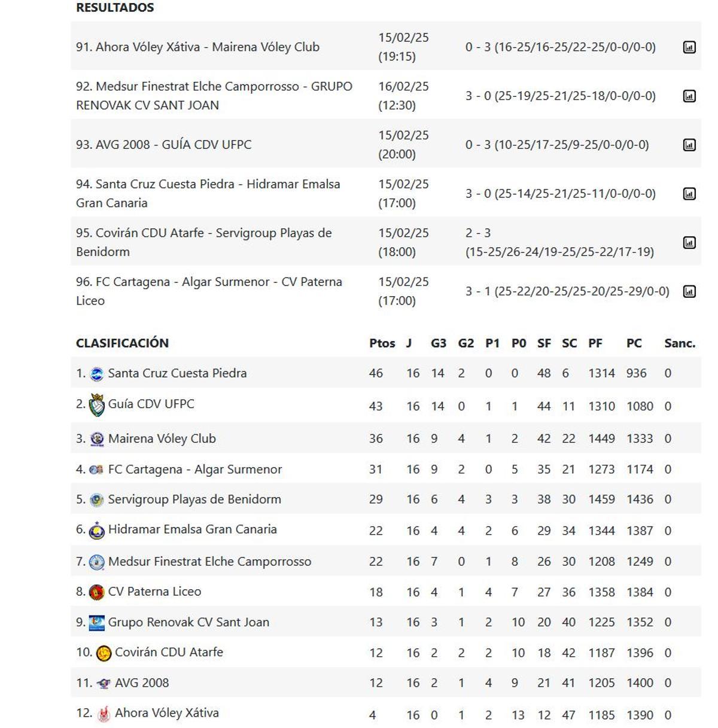Open Servigroup Playas de Benidorm team
718x728 pixels.
194,499
